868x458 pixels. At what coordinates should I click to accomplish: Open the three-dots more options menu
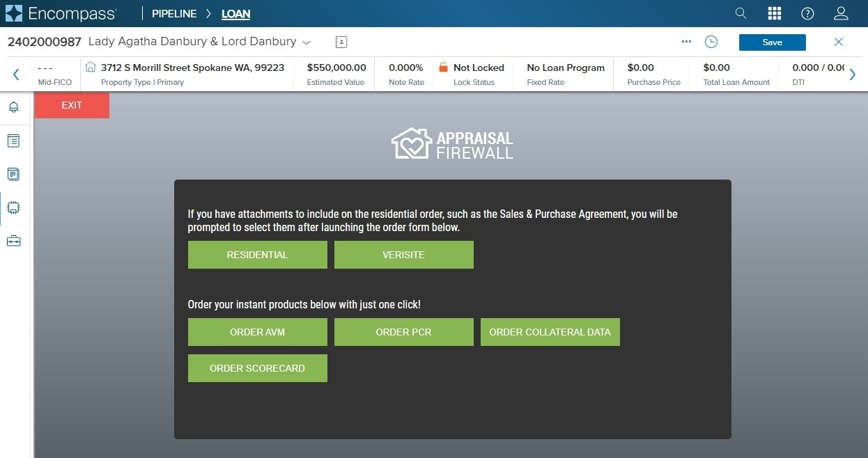pyautogui.click(x=686, y=42)
